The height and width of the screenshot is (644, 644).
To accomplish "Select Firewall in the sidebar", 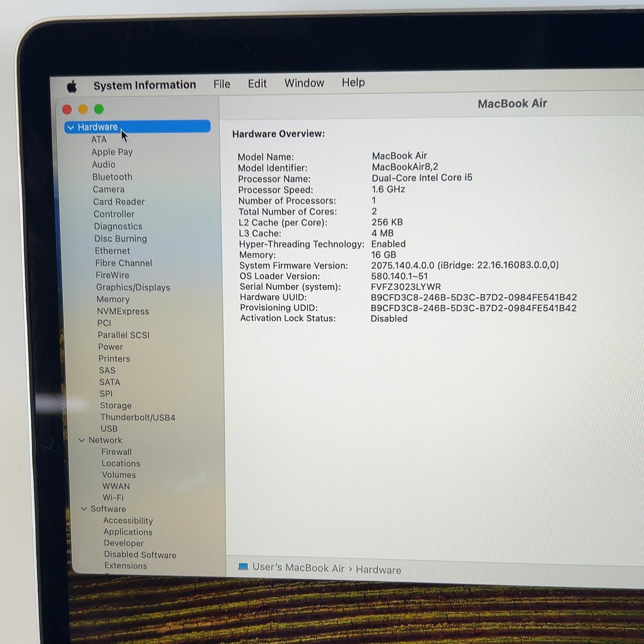I will pos(116,452).
